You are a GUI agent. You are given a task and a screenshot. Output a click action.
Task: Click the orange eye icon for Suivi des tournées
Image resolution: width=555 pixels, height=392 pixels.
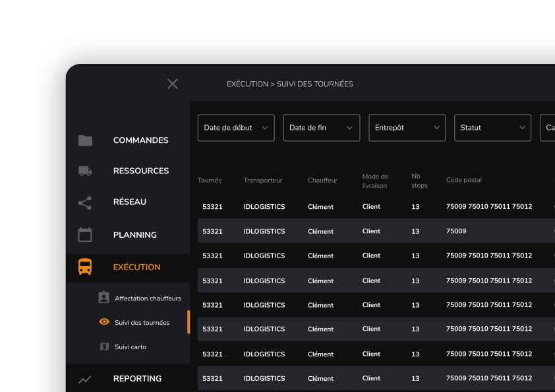[x=104, y=322]
